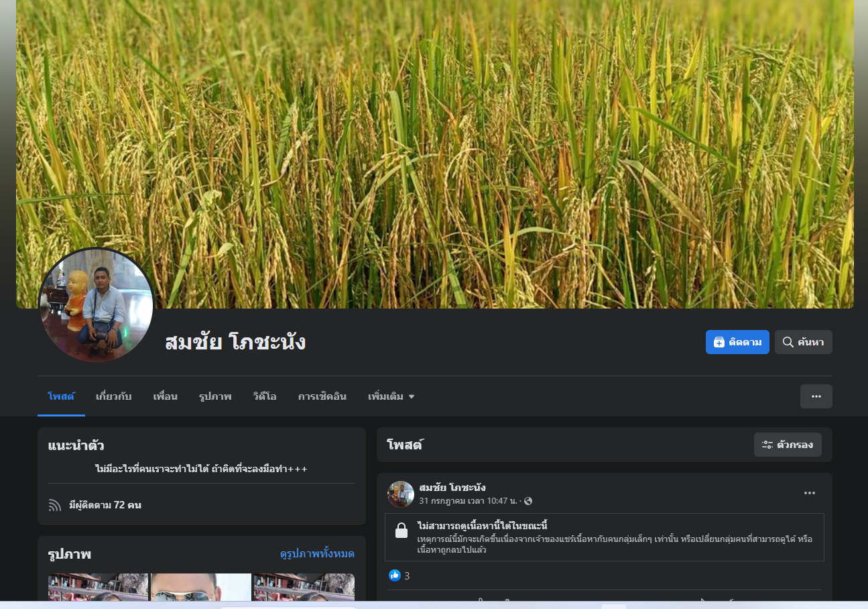
Task: Click the blue like reaction icon
Action: pos(395,575)
